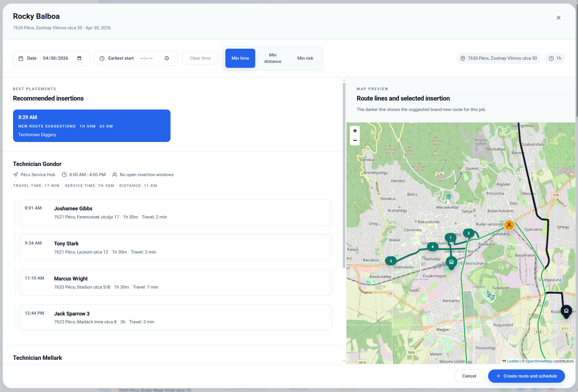Click the Technician Mellark heading
The height and width of the screenshot is (392, 578).
pos(37,358)
